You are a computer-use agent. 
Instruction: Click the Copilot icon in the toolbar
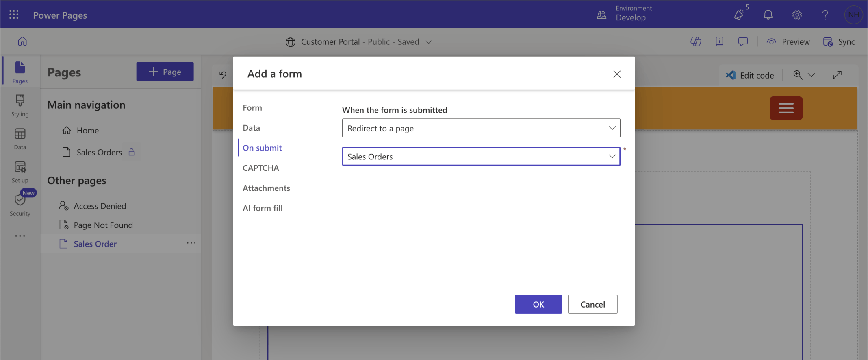click(x=696, y=41)
